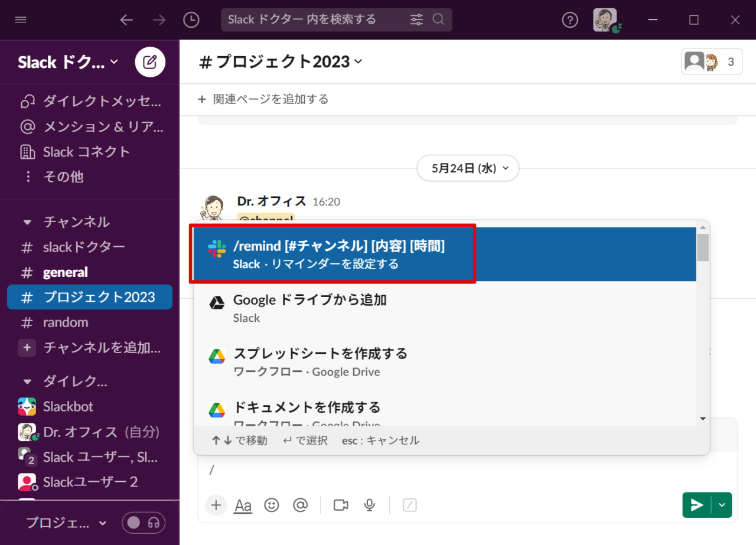This screenshot has width=756, height=545.
Task: Click scrollbar up arrow in command list
Action: pos(703,227)
